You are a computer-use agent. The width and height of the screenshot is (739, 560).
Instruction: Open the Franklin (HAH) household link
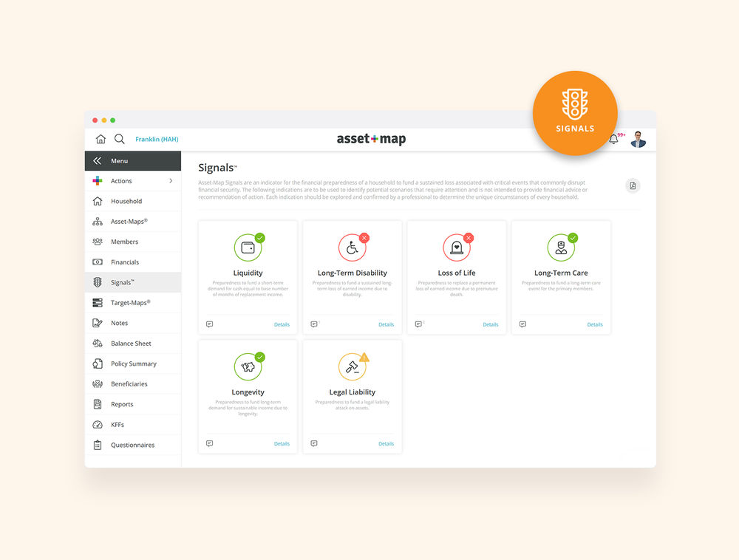tap(157, 138)
